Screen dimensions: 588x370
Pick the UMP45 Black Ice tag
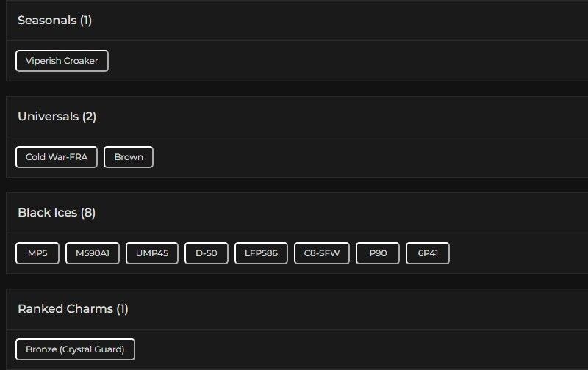pos(152,253)
